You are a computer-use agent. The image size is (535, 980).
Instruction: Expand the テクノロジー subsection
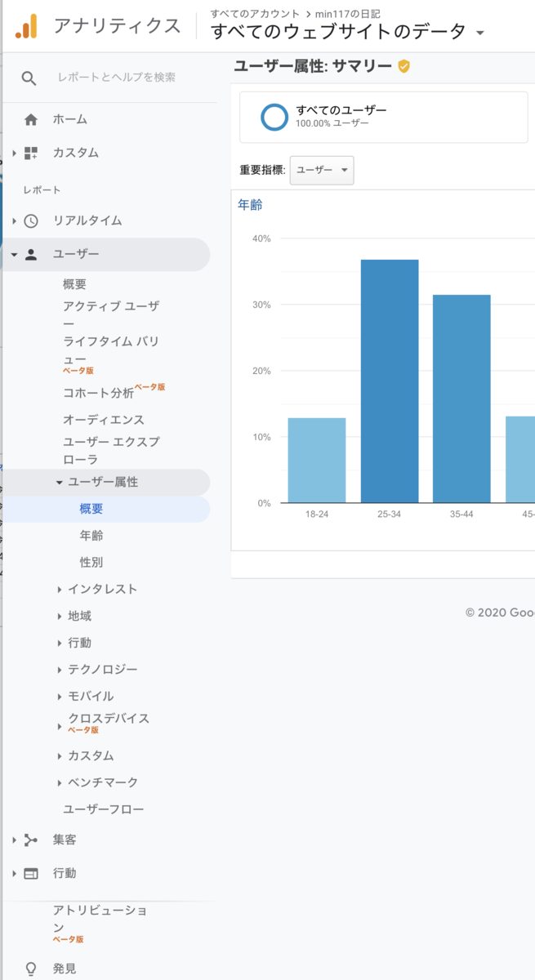coord(60,670)
